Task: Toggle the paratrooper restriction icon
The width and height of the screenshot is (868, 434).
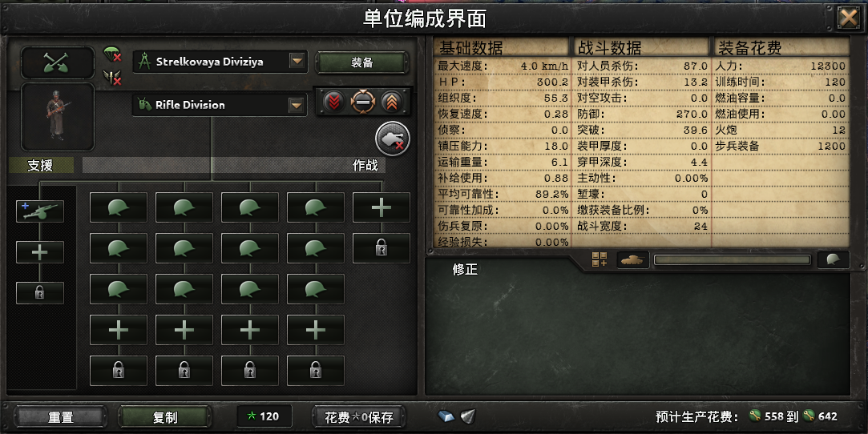Action: (112, 54)
